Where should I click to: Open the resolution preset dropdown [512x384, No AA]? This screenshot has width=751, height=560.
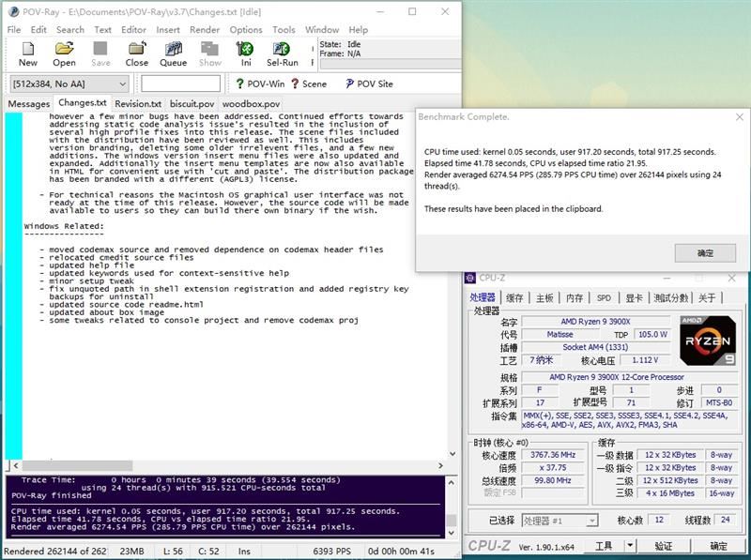[x=69, y=83]
